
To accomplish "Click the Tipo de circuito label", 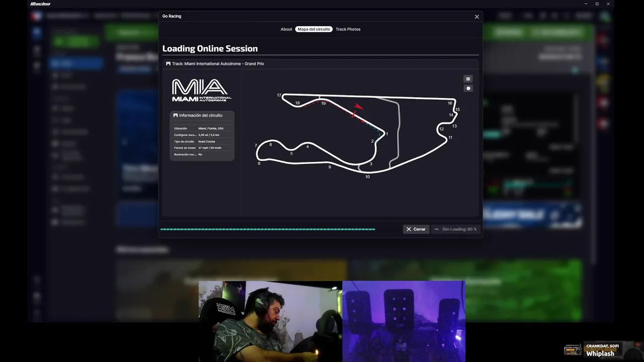I will pyautogui.click(x=184, y=142).
